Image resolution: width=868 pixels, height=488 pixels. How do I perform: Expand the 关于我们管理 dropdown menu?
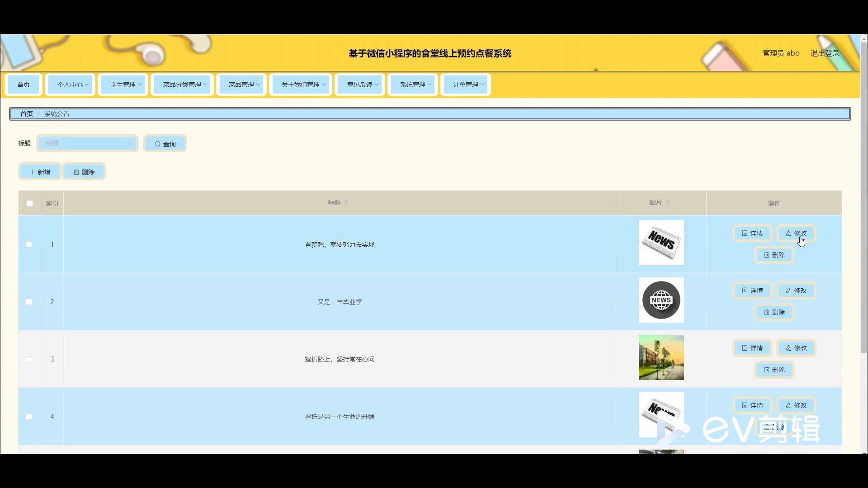pos(301,84)
